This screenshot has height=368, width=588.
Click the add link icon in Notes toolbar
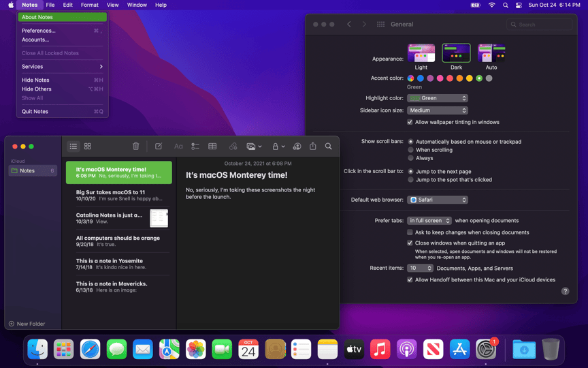tap(233, 146)
